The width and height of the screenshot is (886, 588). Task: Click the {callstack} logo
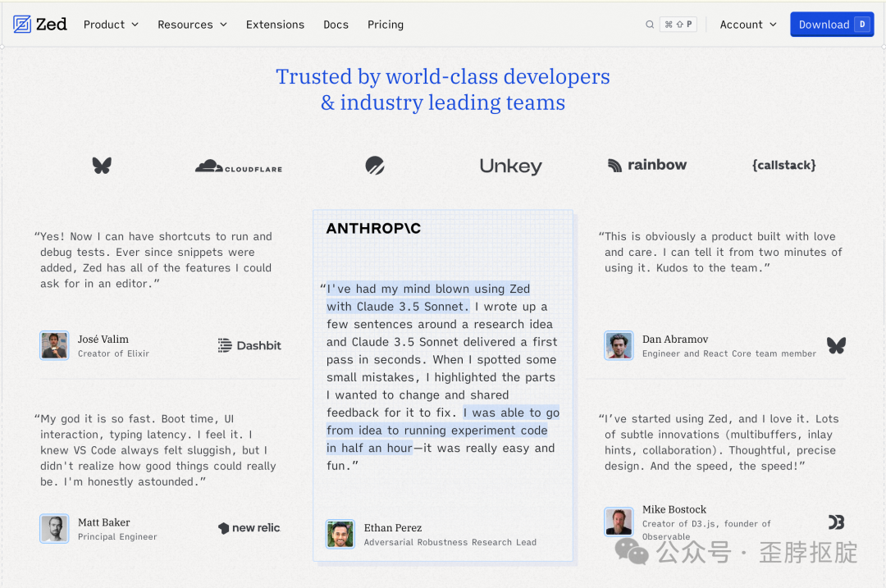tap(783, 165)
